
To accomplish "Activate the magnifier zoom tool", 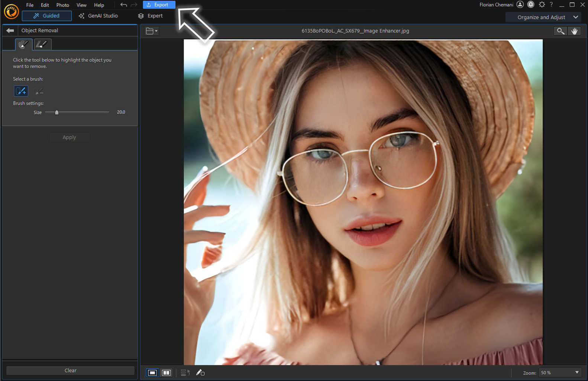I will [560, 31].
